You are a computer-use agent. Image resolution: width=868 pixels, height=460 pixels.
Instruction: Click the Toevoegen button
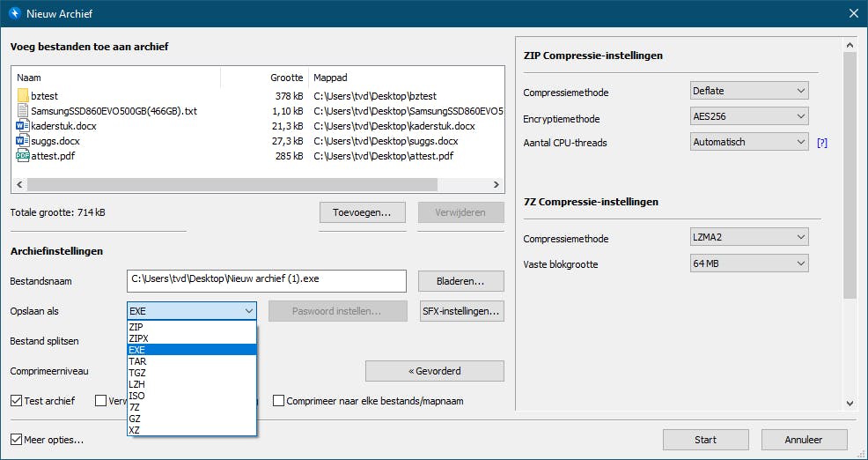(x=362, y=212)
